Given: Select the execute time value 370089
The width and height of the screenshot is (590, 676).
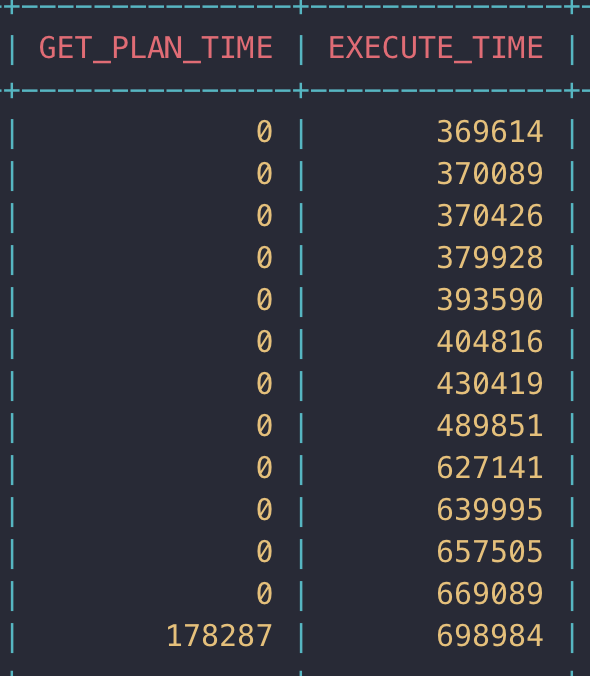Looking at the screenshot, I should click(490, 174).
